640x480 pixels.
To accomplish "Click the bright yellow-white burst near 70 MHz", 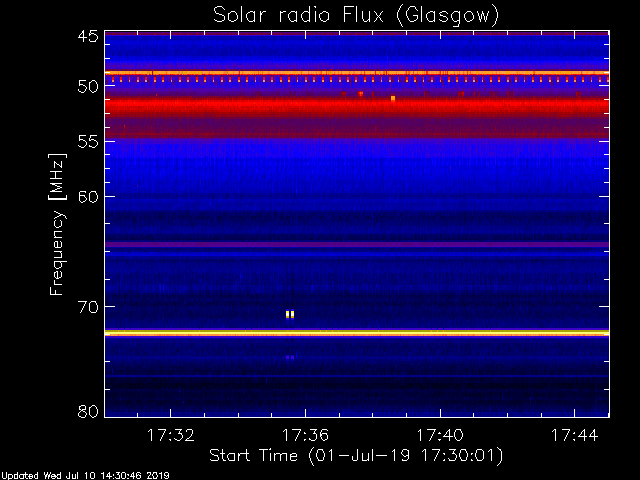I will pos(290,314).
